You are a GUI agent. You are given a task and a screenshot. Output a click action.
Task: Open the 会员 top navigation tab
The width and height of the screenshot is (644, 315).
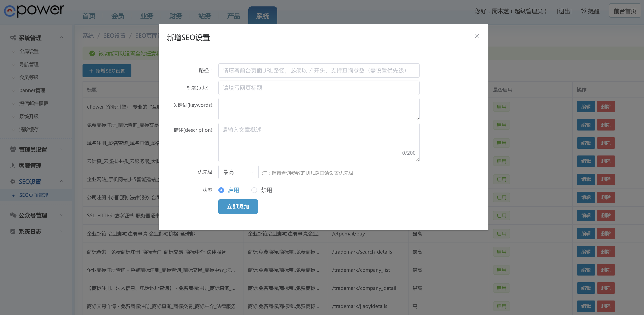[x=118, y=16]
